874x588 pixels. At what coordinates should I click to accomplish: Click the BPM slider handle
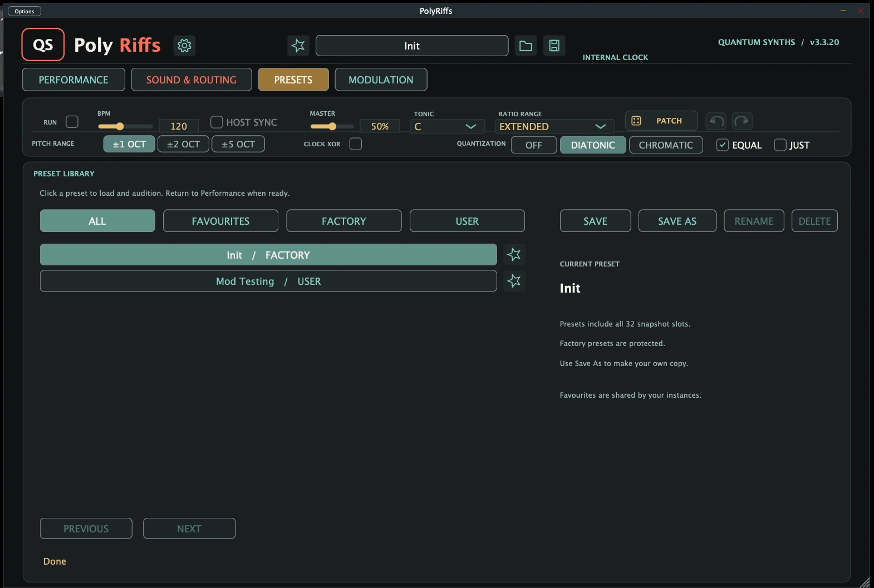pos(120,126)
